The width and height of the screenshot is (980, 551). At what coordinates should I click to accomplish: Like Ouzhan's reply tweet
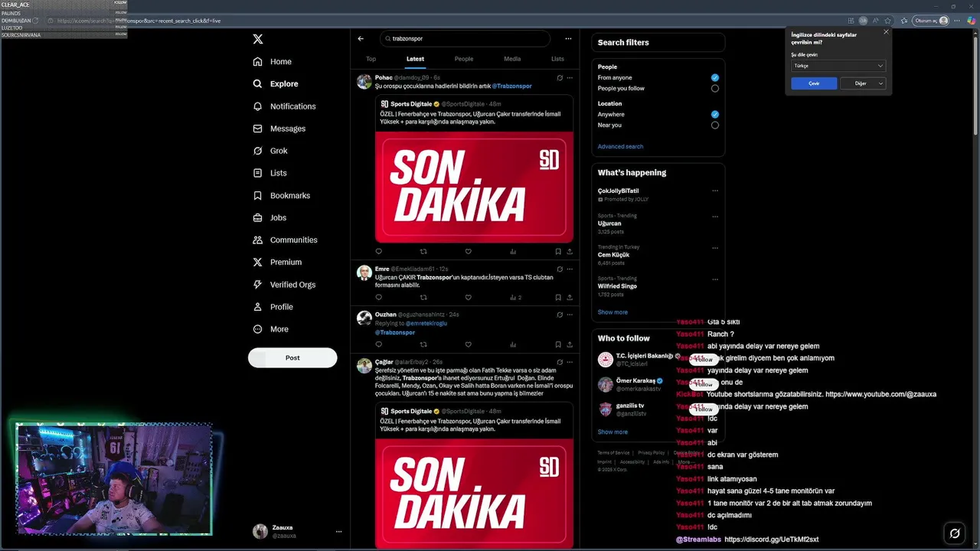tap(468, 344)
